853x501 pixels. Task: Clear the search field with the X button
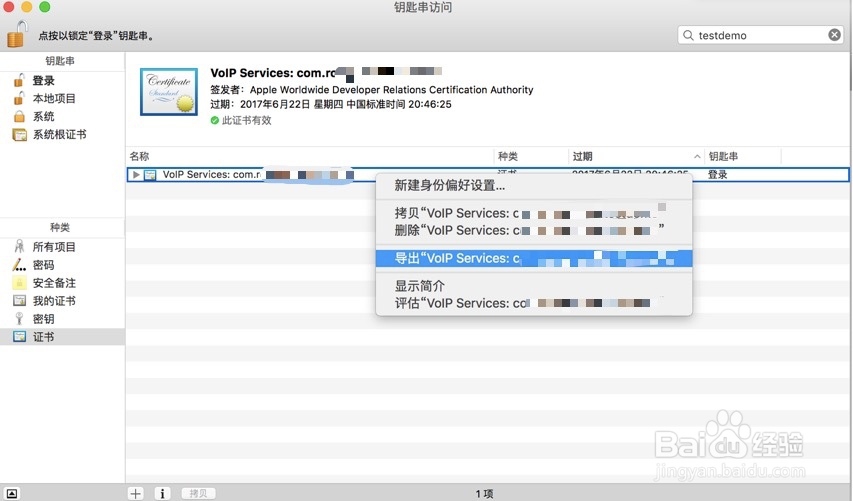(x=834, y=35)
